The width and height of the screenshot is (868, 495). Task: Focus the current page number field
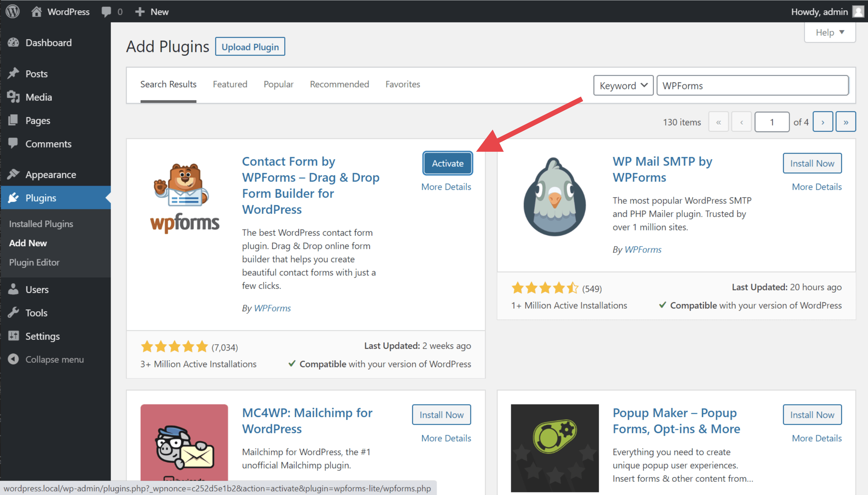pos(772,122)
